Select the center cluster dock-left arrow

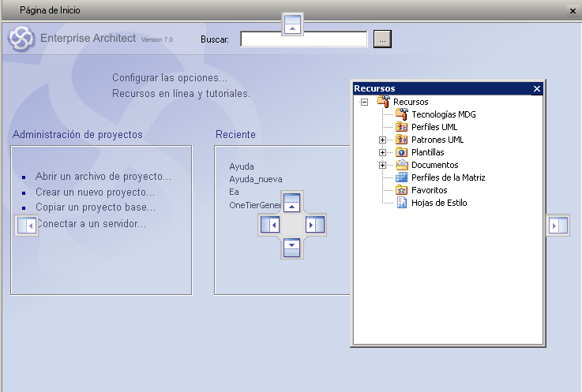tap(270, 225)
